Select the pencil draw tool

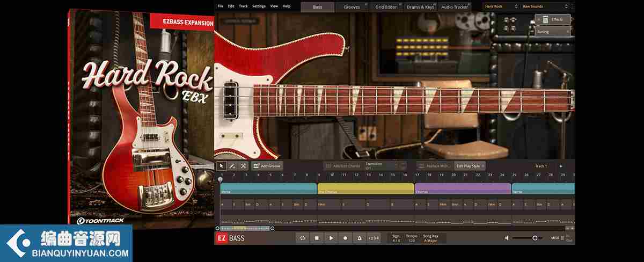[x=232, y=166]
